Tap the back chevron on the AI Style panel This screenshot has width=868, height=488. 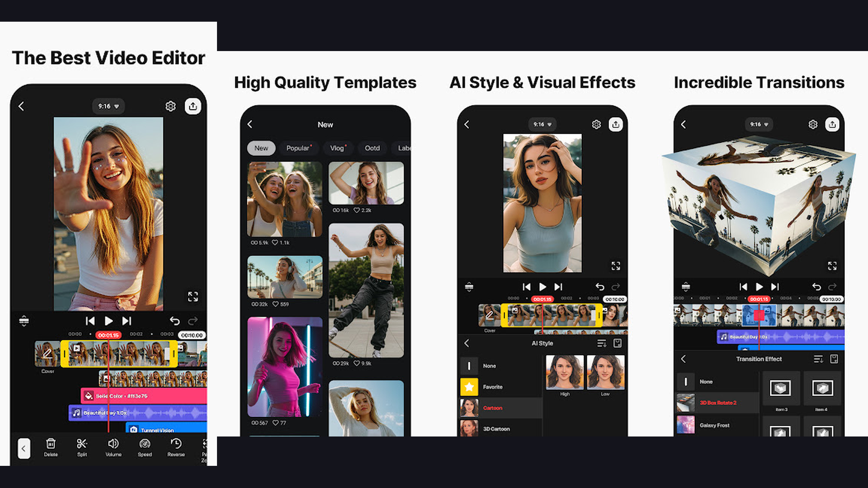pos(467,343)
